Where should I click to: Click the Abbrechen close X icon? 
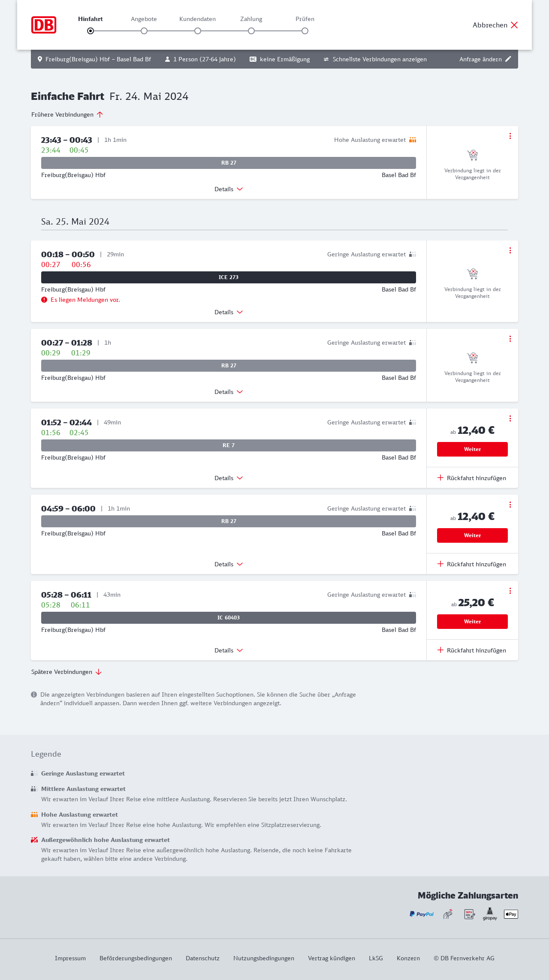(514, 25)
